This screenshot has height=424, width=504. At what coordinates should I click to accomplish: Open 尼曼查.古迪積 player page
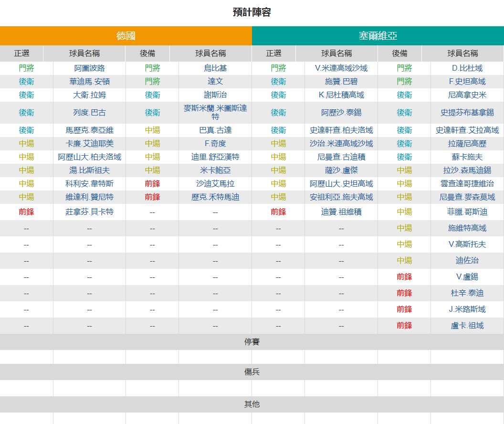coord(341,157)
